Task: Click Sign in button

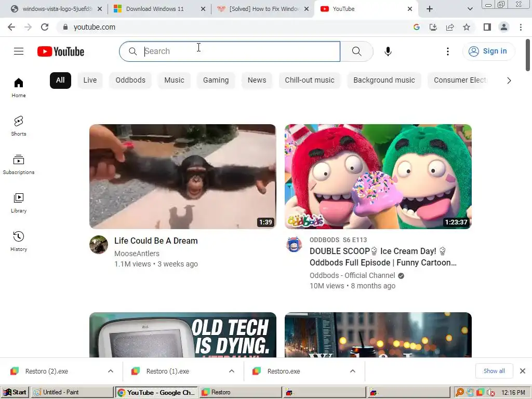Action: 488,51
